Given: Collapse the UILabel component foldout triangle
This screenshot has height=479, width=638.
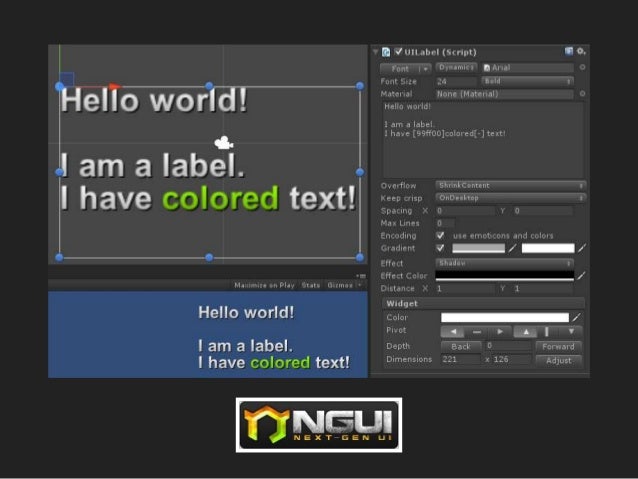Looking at the screenshot, I should point(375,52).
